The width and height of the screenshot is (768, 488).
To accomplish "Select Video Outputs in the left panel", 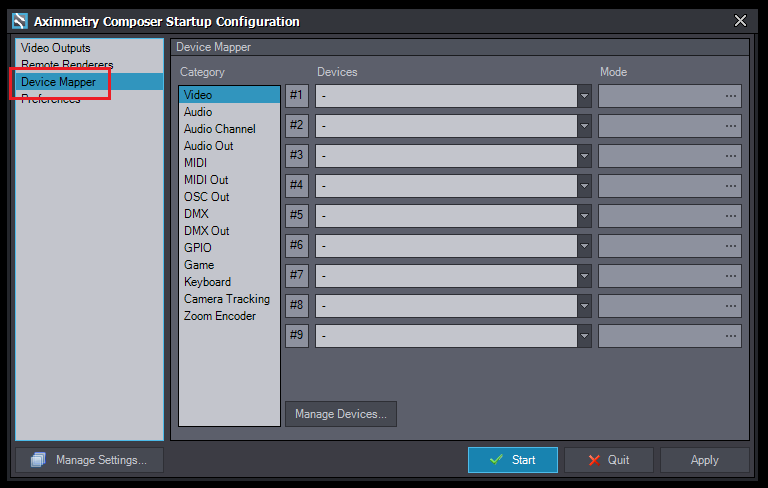I will click(55, 48).
